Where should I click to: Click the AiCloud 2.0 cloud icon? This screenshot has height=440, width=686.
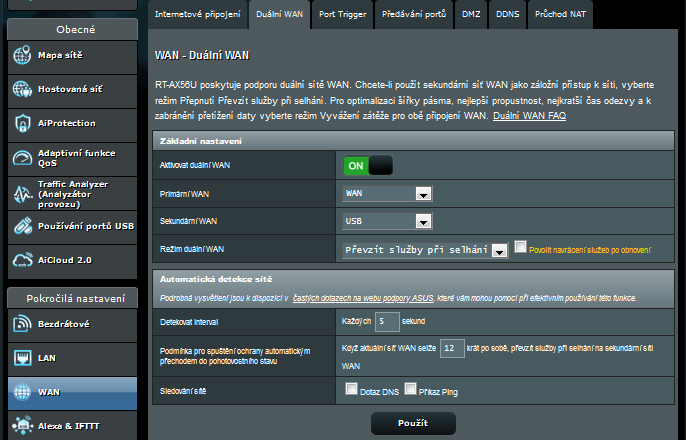(22, 260)
